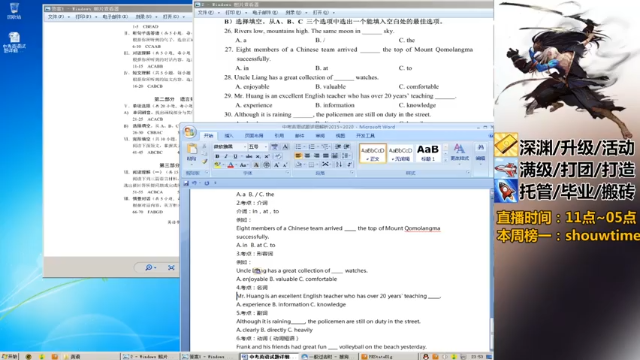Image resolution: width=640 pixels, height=360 pixels.
Task: Click the Character Border icon
Action: tap(285, 147)
